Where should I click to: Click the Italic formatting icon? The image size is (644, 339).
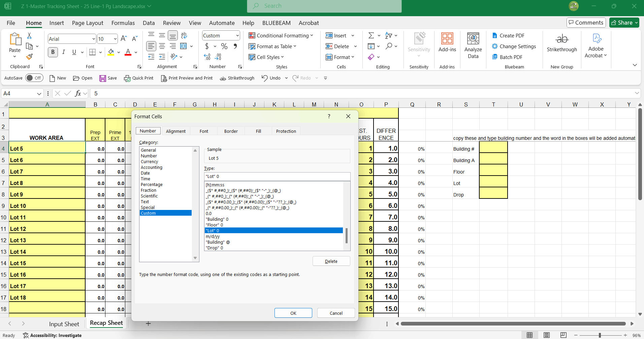pos(63,52)
